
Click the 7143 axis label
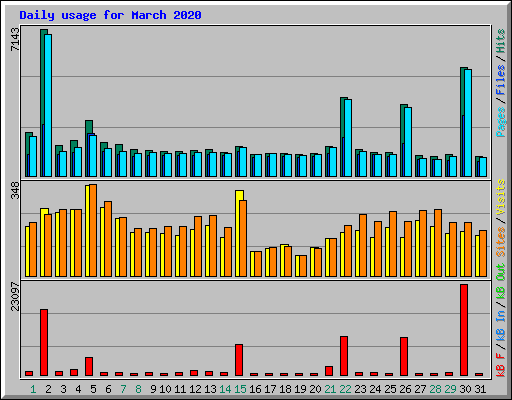click(x=15, y=39)
